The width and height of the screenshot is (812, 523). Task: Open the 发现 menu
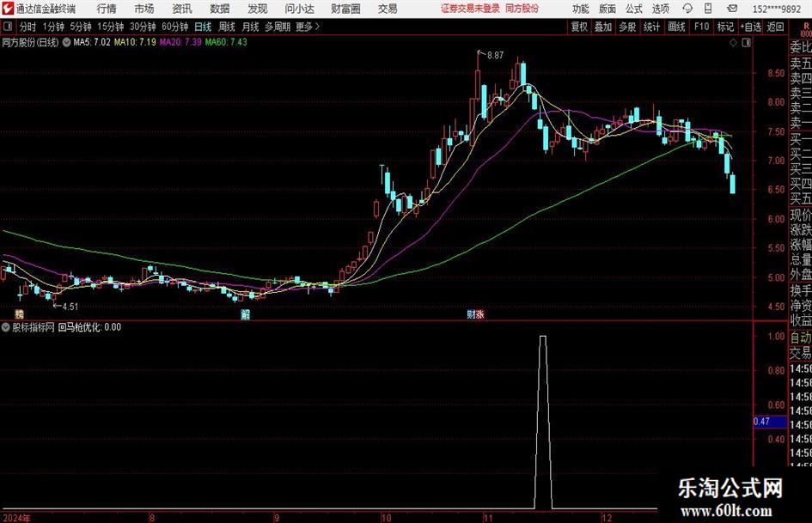[258, 9]
